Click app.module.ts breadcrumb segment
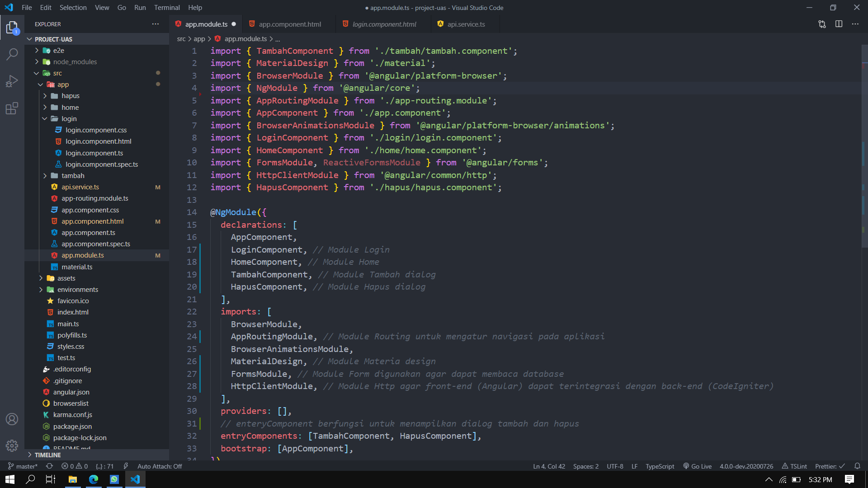This screenshot has height=488, width=868. [x=245, y=39]
